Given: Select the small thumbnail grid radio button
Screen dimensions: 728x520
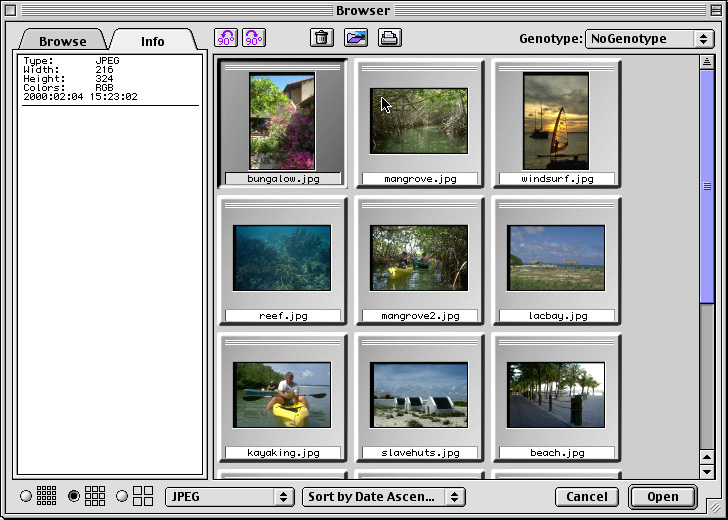Looking at the screenshot, I should [x=26, y=496].
